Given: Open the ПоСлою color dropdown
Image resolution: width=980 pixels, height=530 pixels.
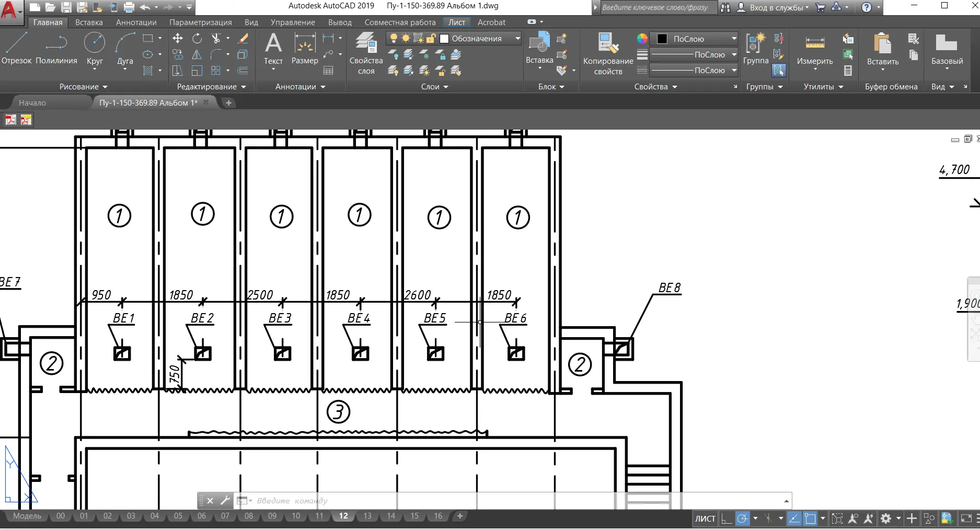Looking at the screenshot, I should [x=733, y=39].
